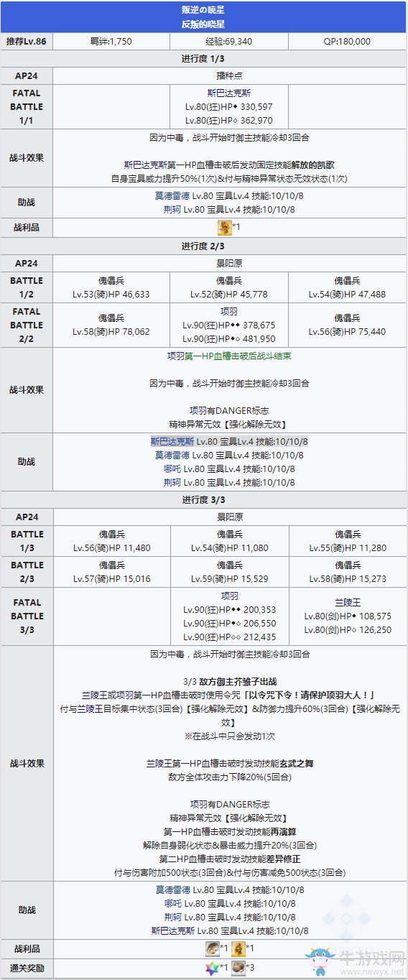The width and height of the screenshot is (408, 980).
Task: Open the 哪吒 support link under progress 2/3
Action: [172, 468]
